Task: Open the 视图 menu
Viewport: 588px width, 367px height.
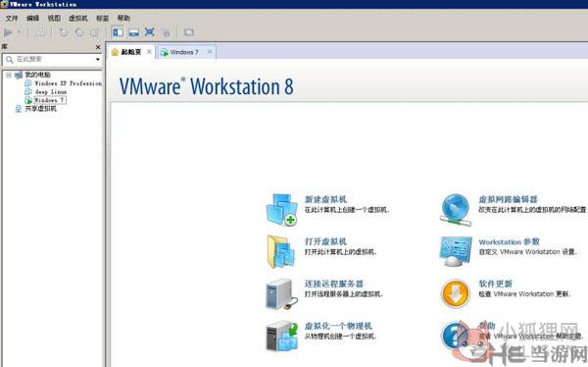Action: pyautogui.click(x=54, y=18)
